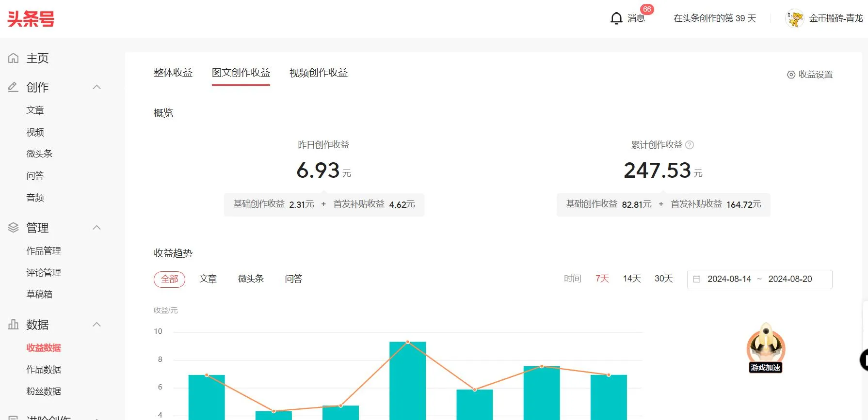Switch to the 整体收益 tab
The height and width of the screenshot is (420, 868).
(x=173, y=73)
